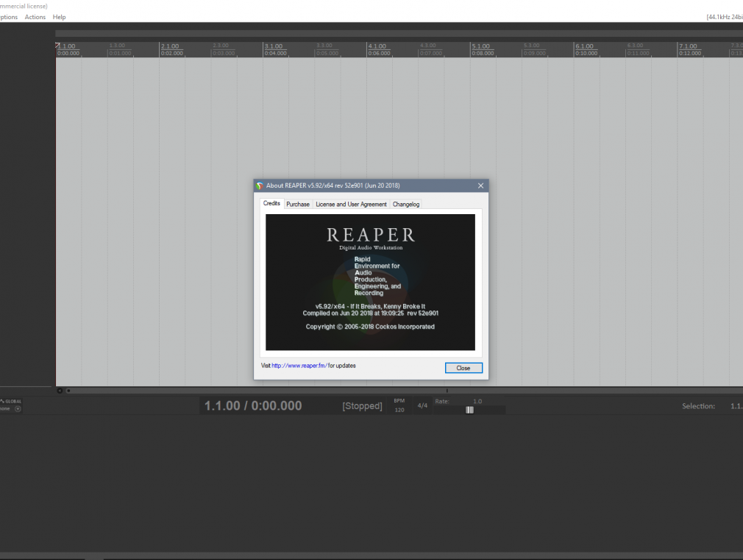Click the 4/4 time signature field
The image size is (743, 560).
point(422,406)
